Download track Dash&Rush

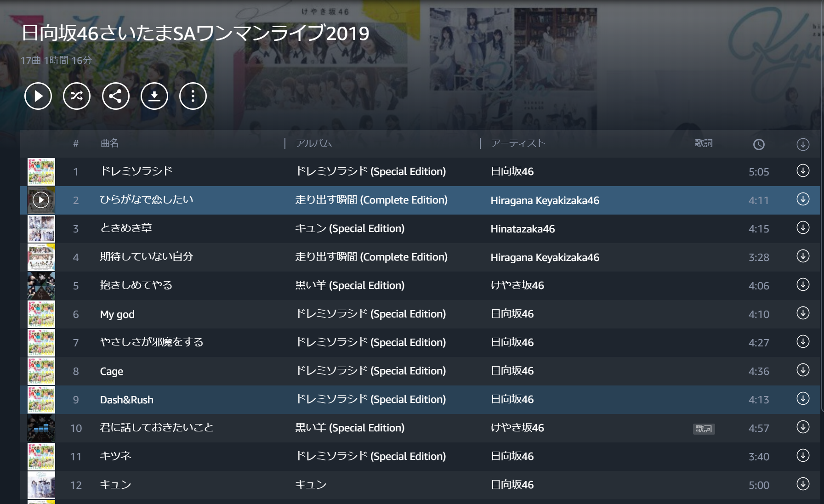pos(803,398)
